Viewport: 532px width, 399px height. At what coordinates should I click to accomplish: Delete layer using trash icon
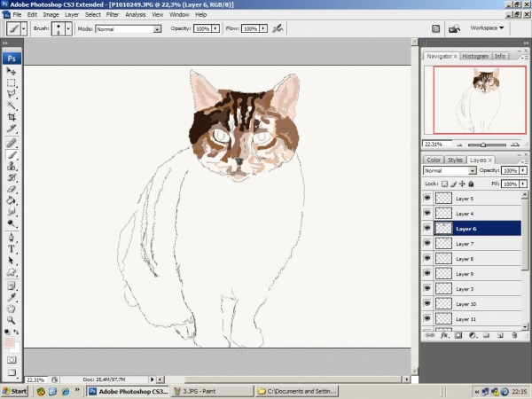point(514,335)
